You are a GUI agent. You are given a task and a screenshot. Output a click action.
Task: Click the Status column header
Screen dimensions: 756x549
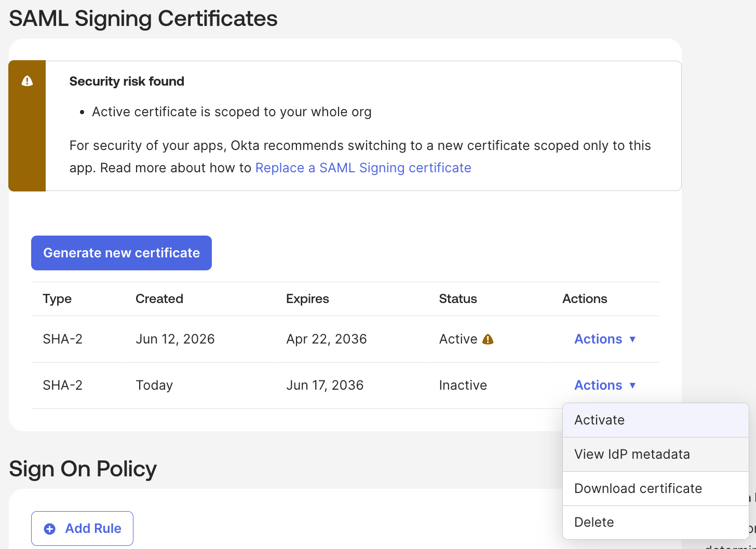(458, 299)
